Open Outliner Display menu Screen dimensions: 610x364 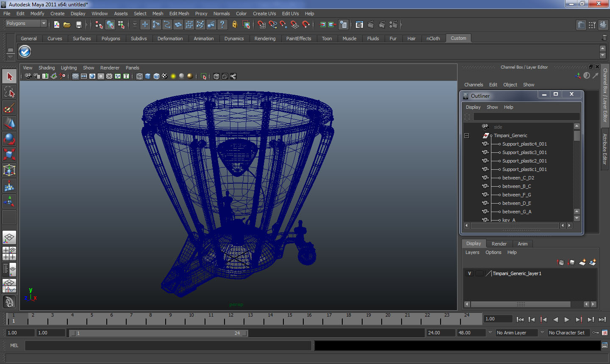coord(473,107)
